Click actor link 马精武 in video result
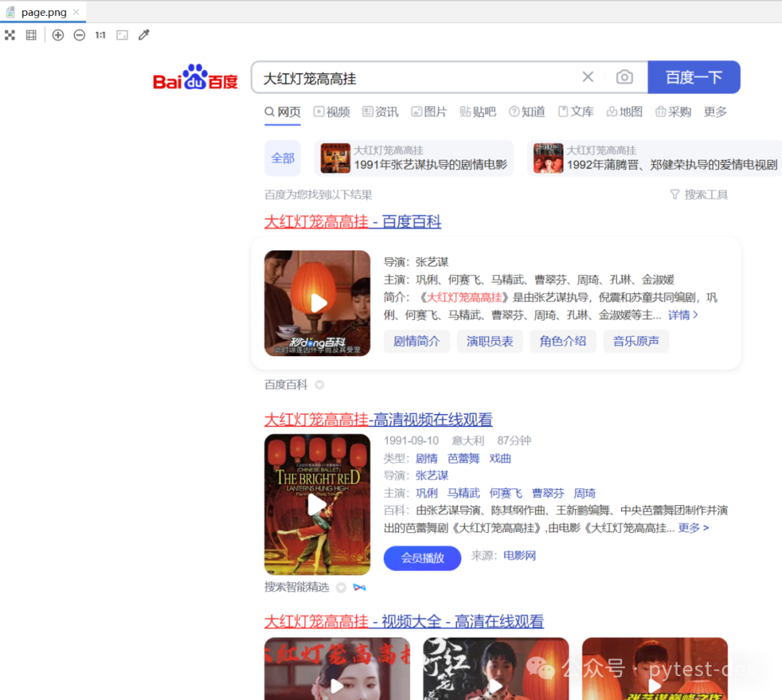Image resolution: width=782 pixels, height=700 pixels. 463,493
